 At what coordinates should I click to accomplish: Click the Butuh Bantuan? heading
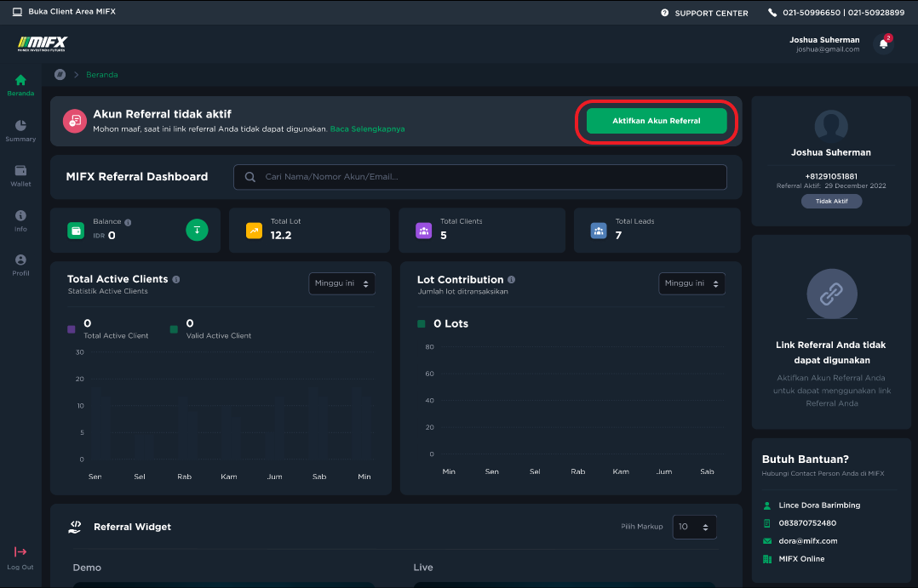tap(805, 460)
